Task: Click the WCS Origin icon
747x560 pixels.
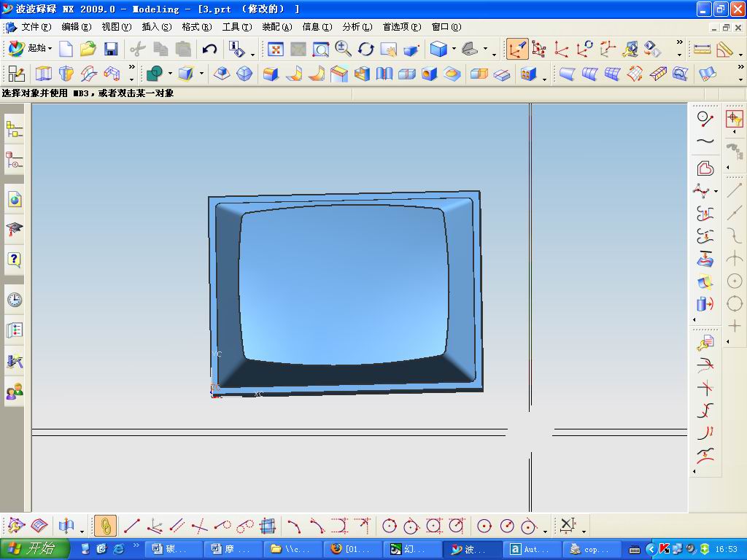Action: (561, 49)
